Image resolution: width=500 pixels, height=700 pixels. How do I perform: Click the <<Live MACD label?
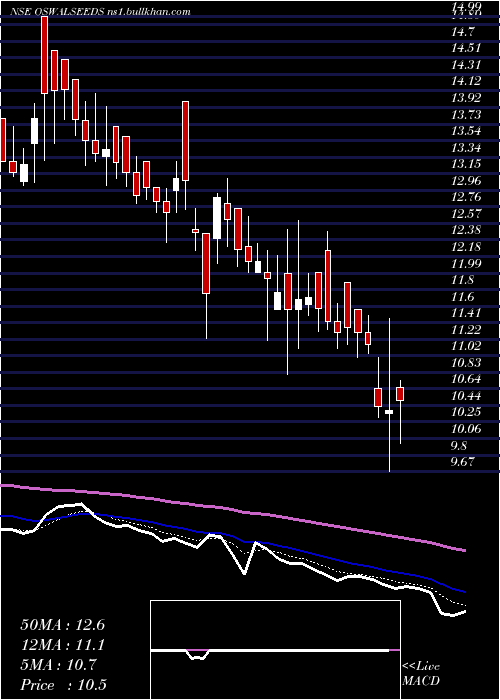[421, 674]
